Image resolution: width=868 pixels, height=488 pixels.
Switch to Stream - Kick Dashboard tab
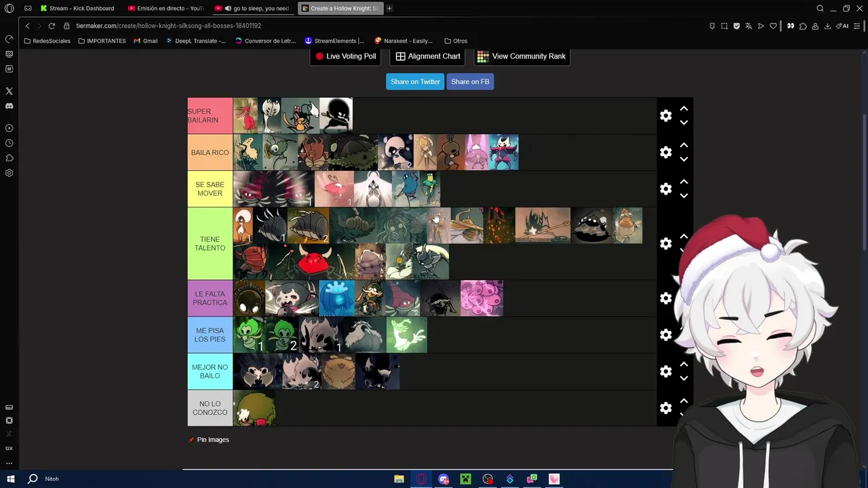coord(78,8)
